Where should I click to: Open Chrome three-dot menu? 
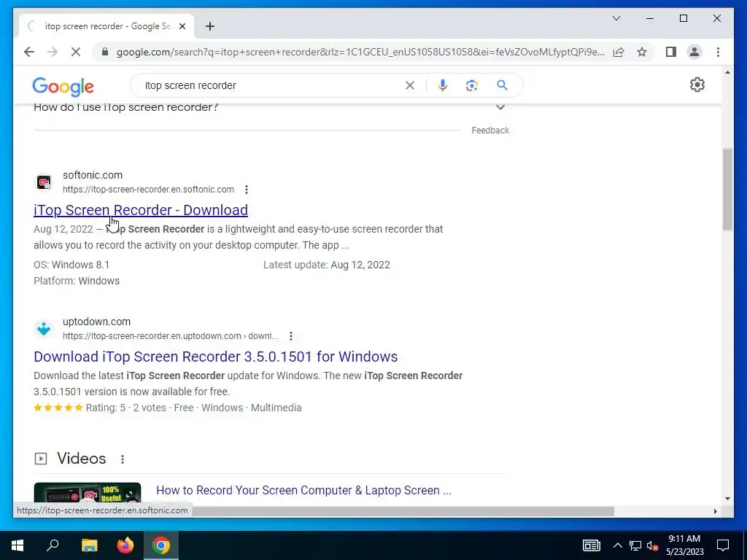coord(718,52)
